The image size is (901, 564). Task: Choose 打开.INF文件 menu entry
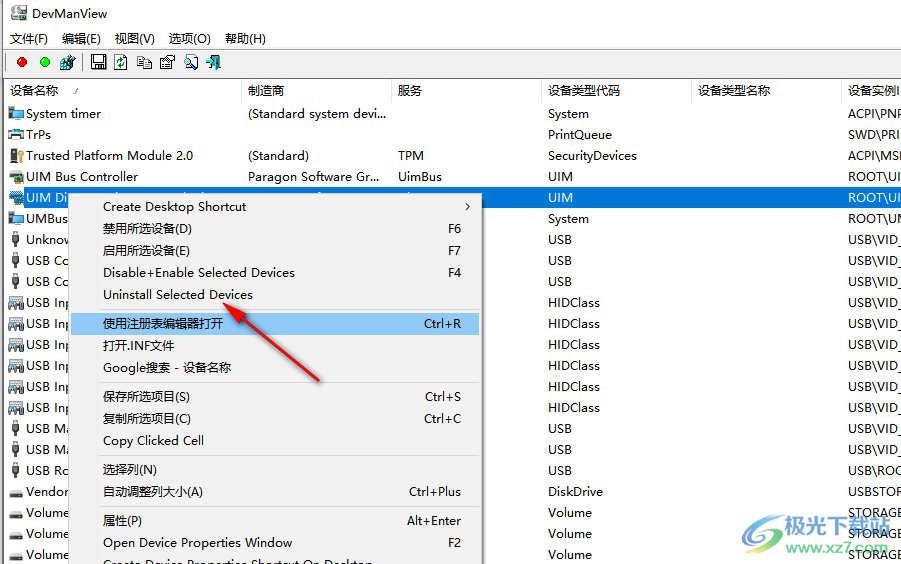[x=275, y=345]
